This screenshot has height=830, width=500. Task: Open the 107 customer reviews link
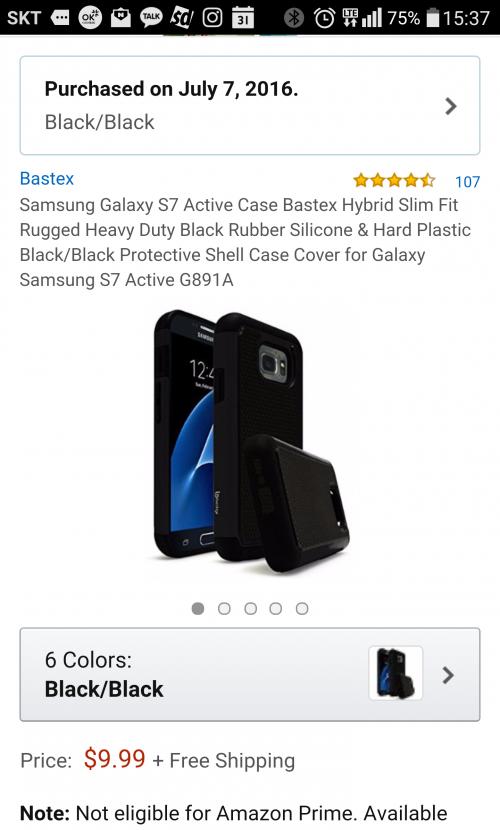click(x=467, y=182)
